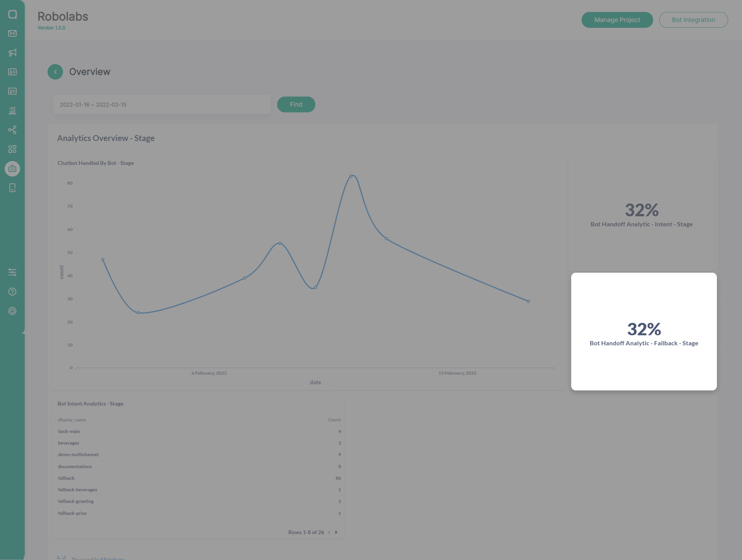Click the share nodes sidebar icon

(12, 130)
